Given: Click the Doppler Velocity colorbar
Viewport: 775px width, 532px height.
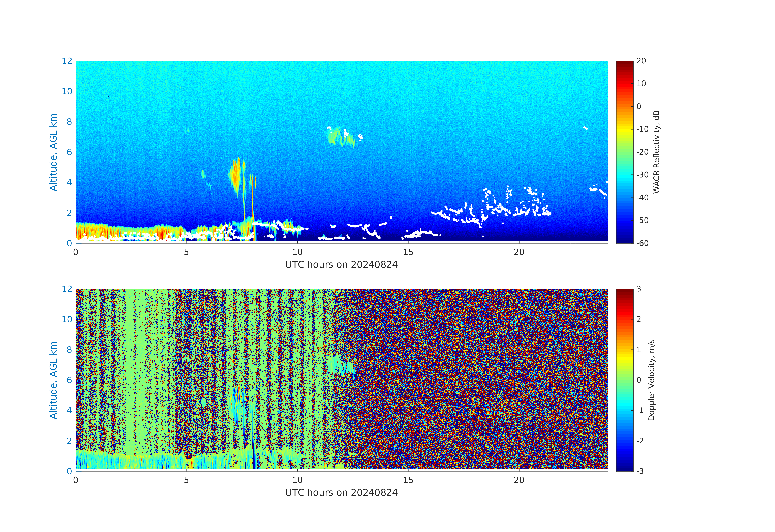Looking at the screenshot, I should click(x=624, y=380).
